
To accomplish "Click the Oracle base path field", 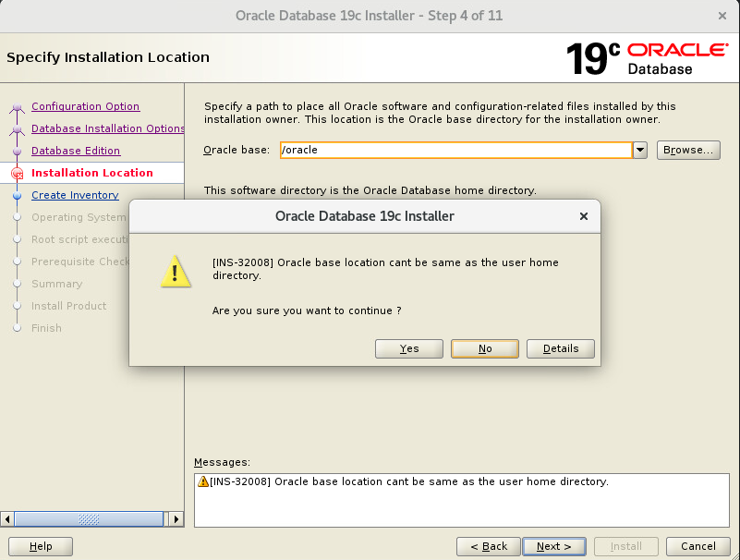I will [x=455, y=150].
